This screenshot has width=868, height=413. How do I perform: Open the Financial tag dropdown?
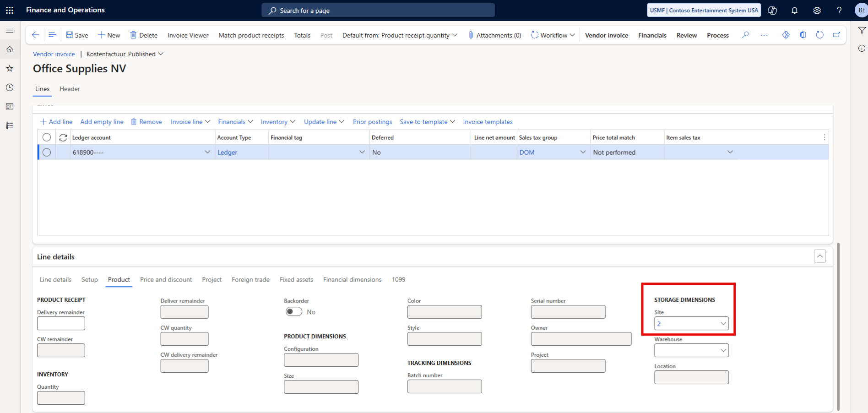pyautogui.click(x=362, y=152)
